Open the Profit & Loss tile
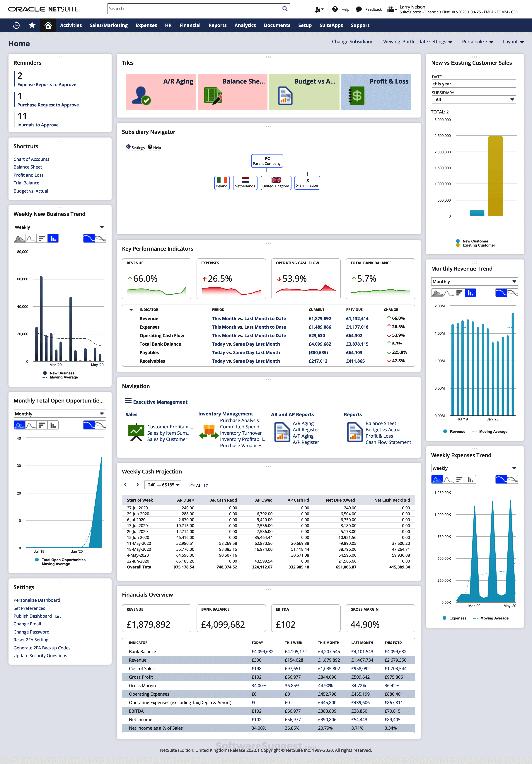The width and height of the screenshot is (532, 764). (x=376, y=91)
